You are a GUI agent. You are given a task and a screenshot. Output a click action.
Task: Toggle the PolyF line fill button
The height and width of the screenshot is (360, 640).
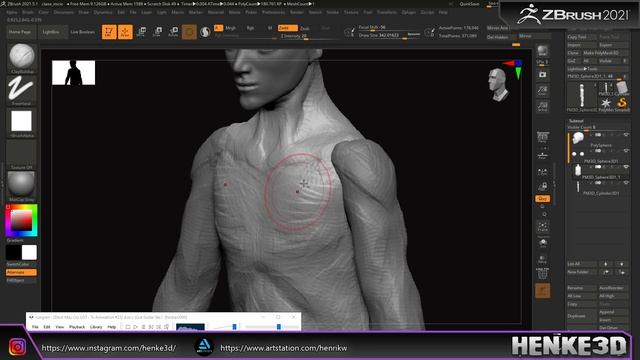542,273
